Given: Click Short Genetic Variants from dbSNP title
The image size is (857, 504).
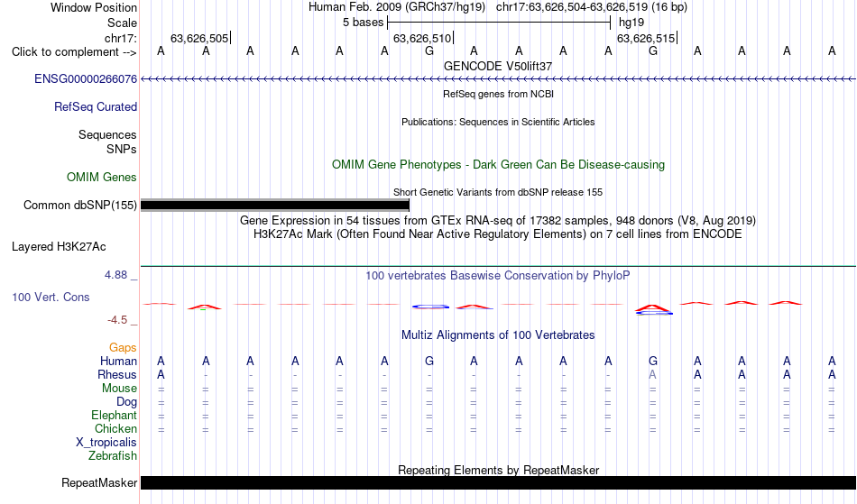Looking at the screenshot, I should click(x=498, y=192).
